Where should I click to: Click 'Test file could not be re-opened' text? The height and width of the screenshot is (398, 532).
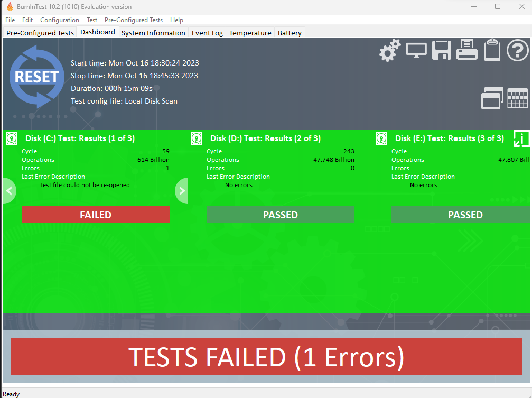[x=85, y=185]
